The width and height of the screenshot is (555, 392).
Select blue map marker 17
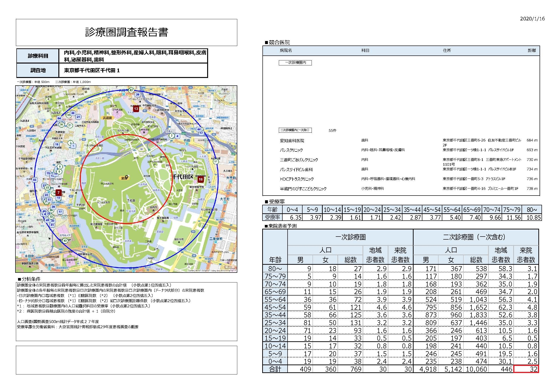tap(60, 212)
